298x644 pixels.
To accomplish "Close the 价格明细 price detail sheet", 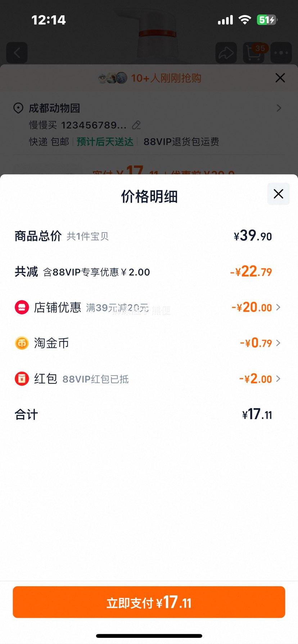I will click(x=278, y=194).
